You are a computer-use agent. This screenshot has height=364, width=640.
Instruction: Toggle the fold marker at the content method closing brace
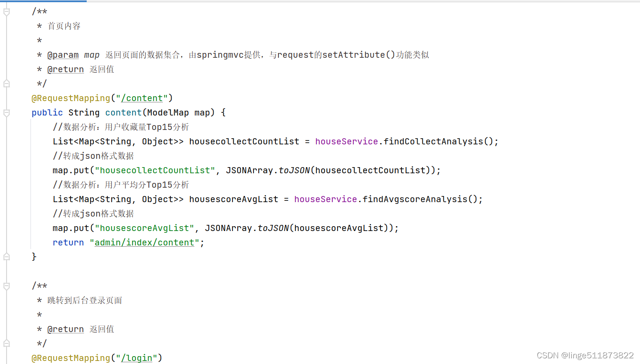[x=7, y=257]
